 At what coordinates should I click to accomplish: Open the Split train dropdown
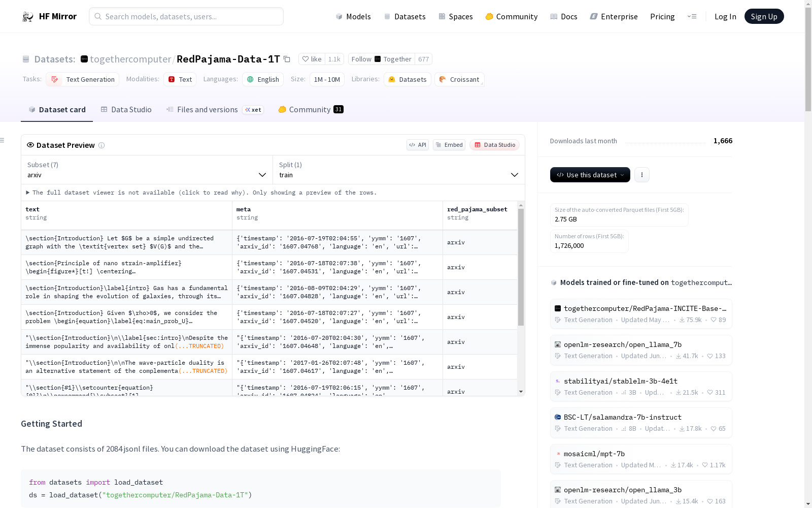click(x=398, y=170)
